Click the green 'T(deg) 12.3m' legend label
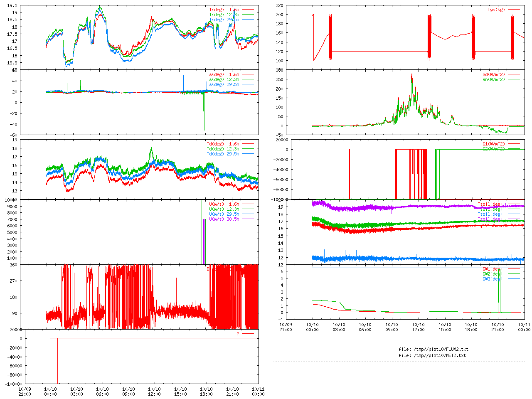 coord(224,15)
